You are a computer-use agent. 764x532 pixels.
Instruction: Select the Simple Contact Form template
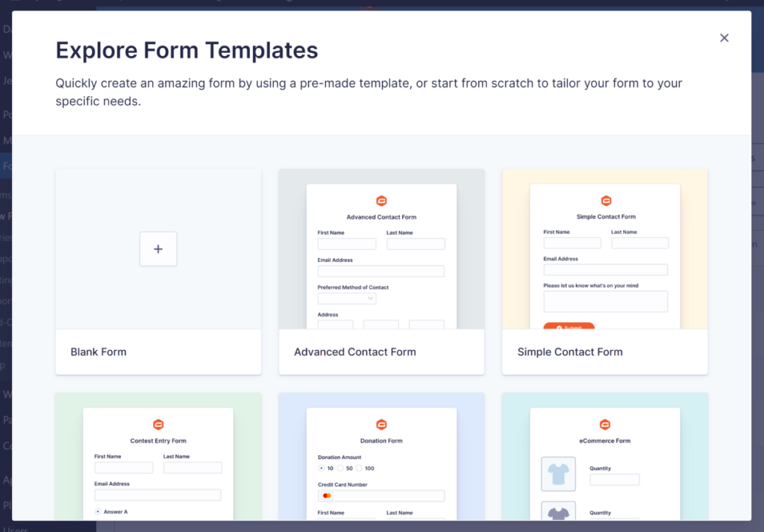tap(605, 272)
